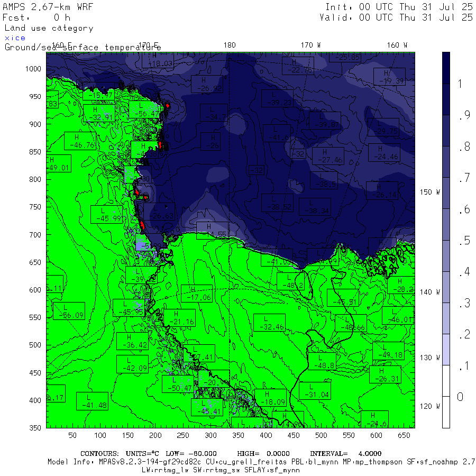Click the '120 W' longitude label
The height and width of the screenshot is (476, 476).
pyautogui.click(x=429, y=406)
